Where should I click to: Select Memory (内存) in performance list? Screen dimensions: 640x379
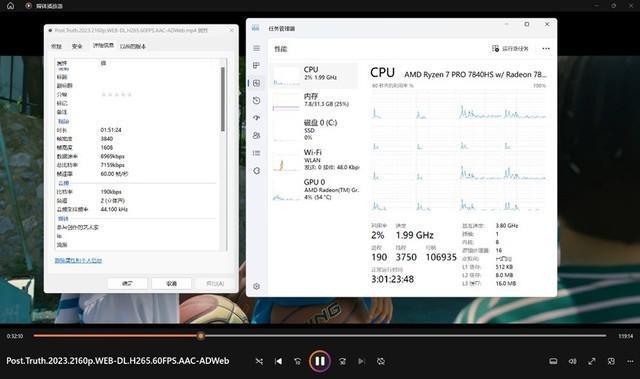(x=314, y=101)
